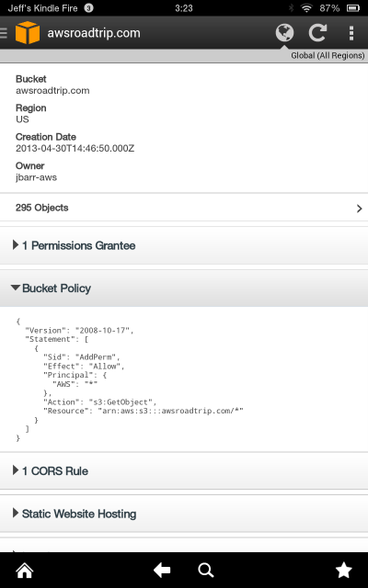
Task: Open the three-dot overflow menu
Action: [x=351, y=33]
